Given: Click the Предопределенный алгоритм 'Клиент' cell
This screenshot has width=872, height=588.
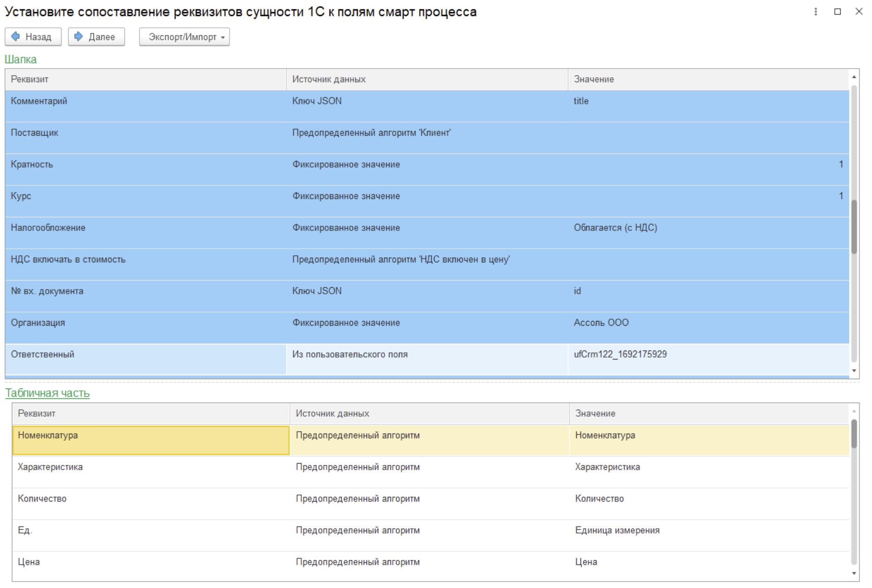Looking at the screenshot, I should coord(427,138).
